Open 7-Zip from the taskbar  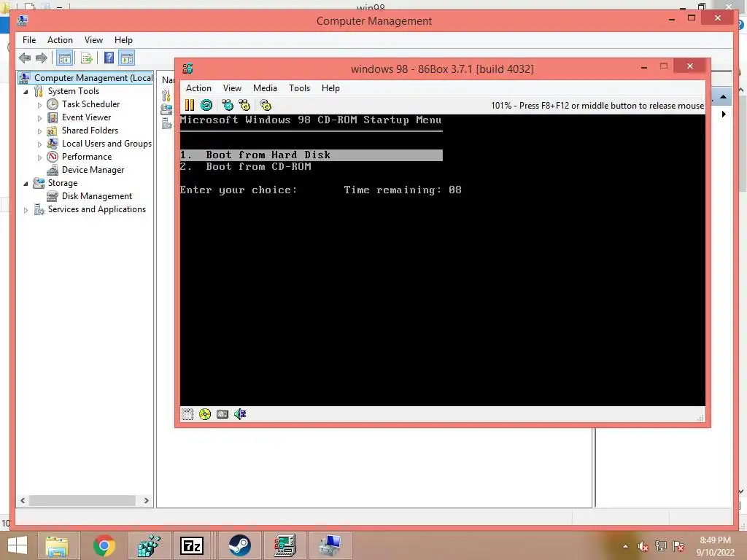coord(192,545)
